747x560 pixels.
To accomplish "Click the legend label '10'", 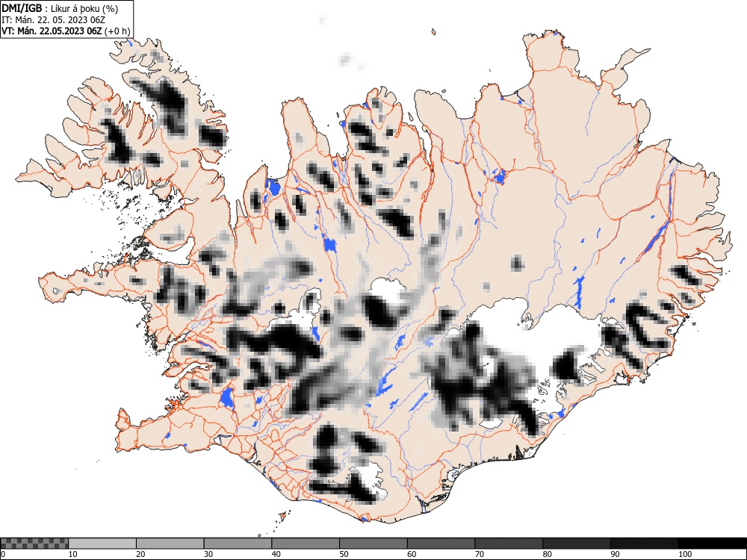I will pos(73,554).
